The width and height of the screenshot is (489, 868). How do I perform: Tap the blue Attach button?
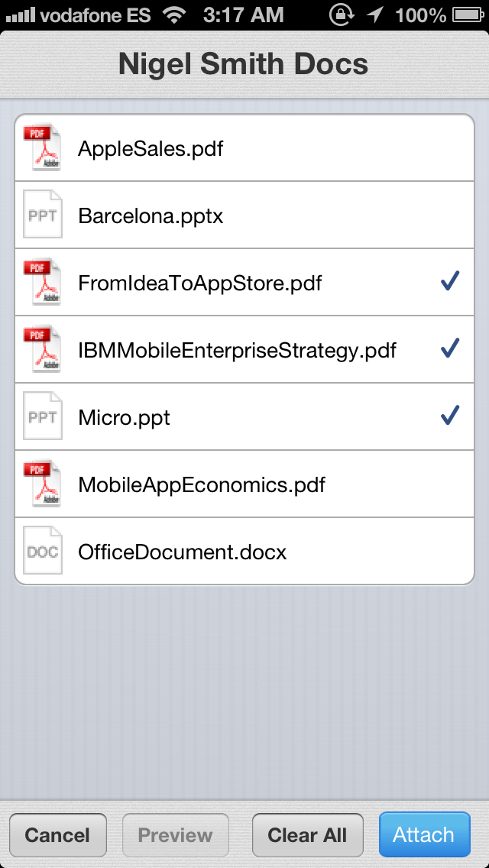(x=424, y=835)
